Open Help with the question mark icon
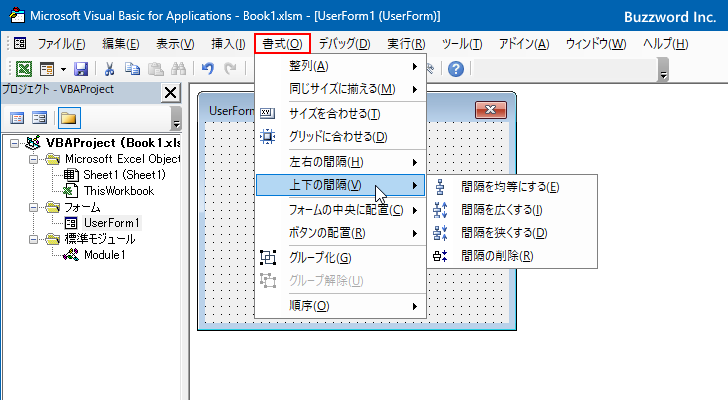Viewport: 728px width, 400px height. [456, 69]
